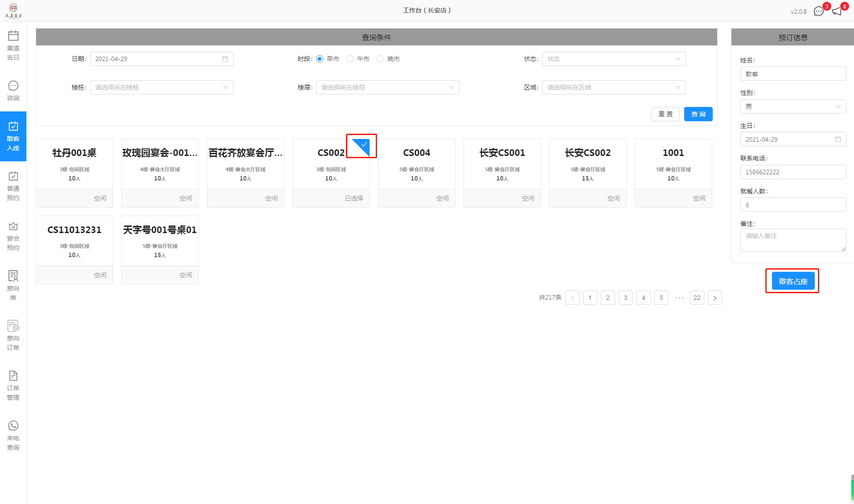
Task: Click the 姓名 input field
Action: click(793, 74)
